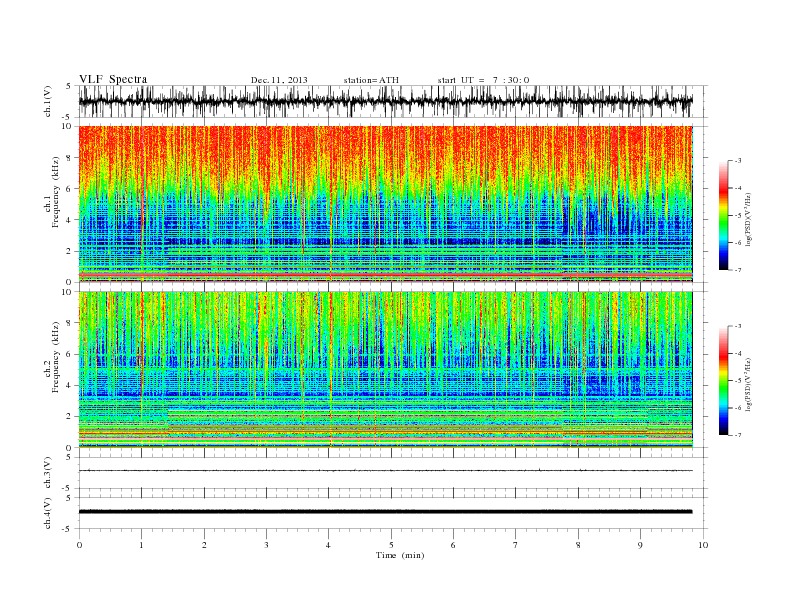Click the time axis tick label "1"
Screen dimensions: 792x612
click(x=141, y=545)
